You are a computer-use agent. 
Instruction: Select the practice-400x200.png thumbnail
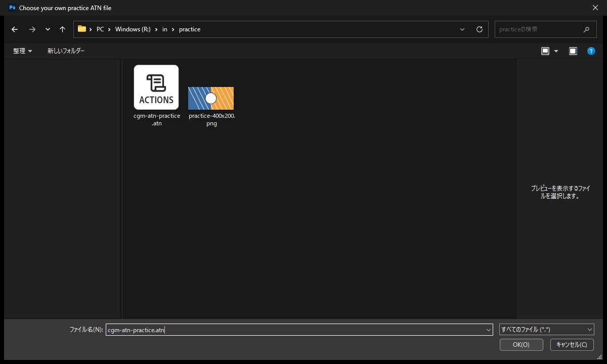pos(211,98)
